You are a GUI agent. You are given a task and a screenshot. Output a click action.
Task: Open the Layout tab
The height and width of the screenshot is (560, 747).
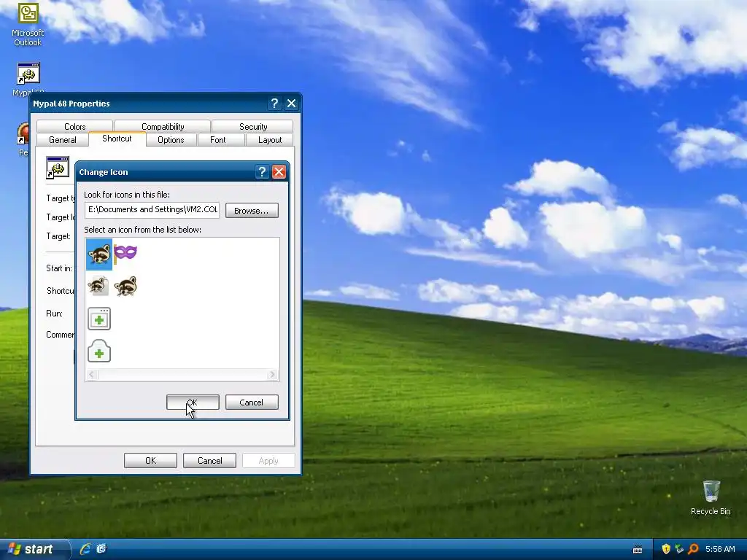pyautogui.click(x=270, y=139)
